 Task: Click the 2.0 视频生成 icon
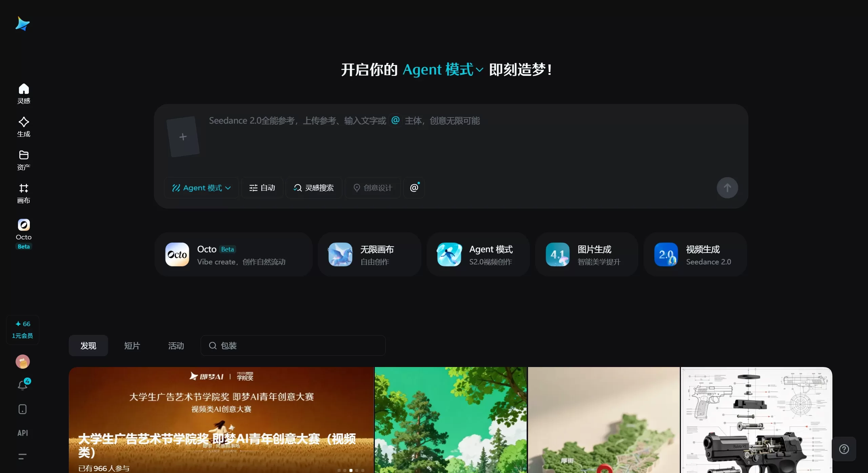[x=666, y=255]
